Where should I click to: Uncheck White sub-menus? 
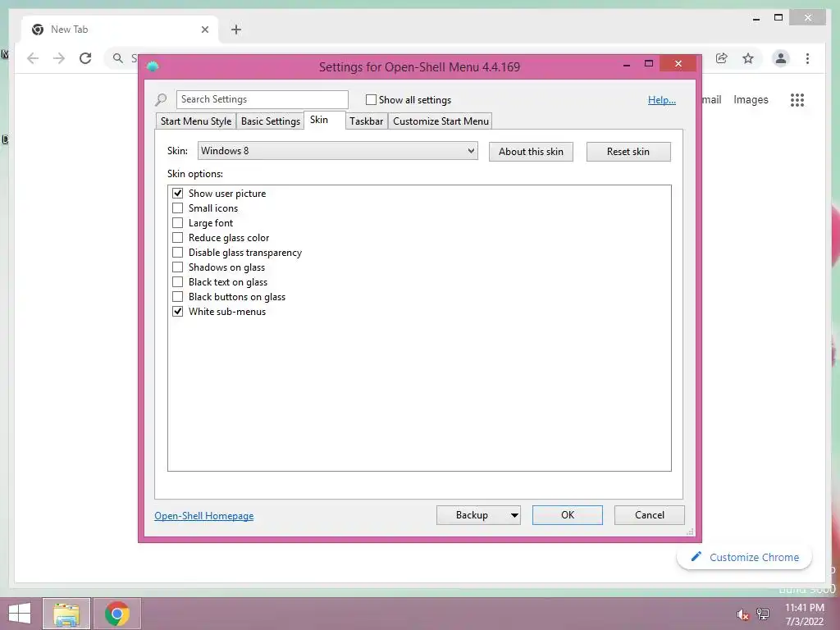tap(177, 311)
